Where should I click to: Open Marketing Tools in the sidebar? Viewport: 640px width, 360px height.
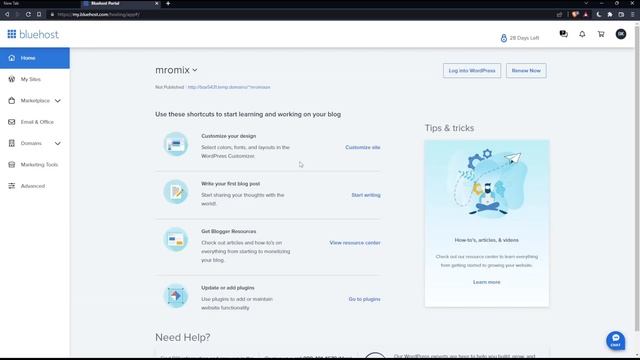pyautogui.click(x=35, y=164)
